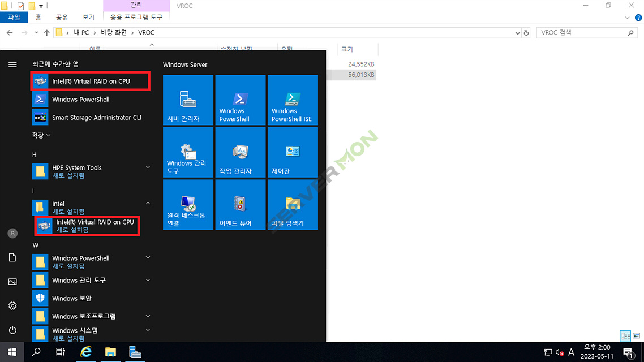Switch to the 공유 tab
644x362 pixels.
[62, 17]
